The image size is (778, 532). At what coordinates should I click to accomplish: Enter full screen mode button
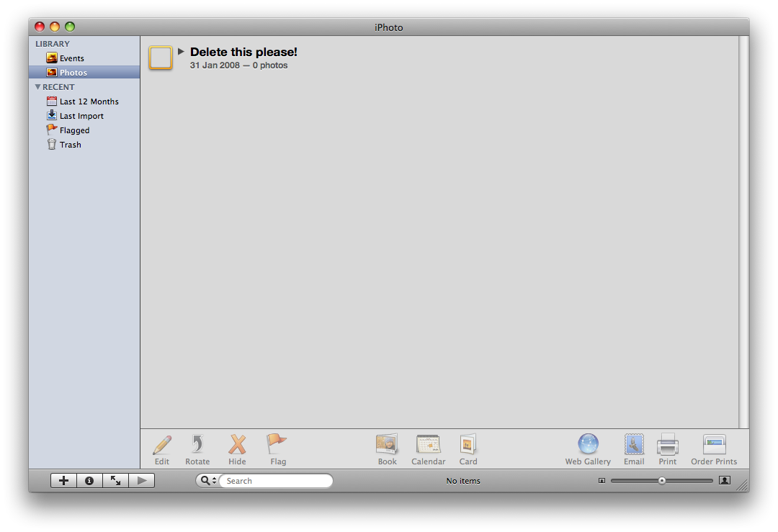click(115, 480)
